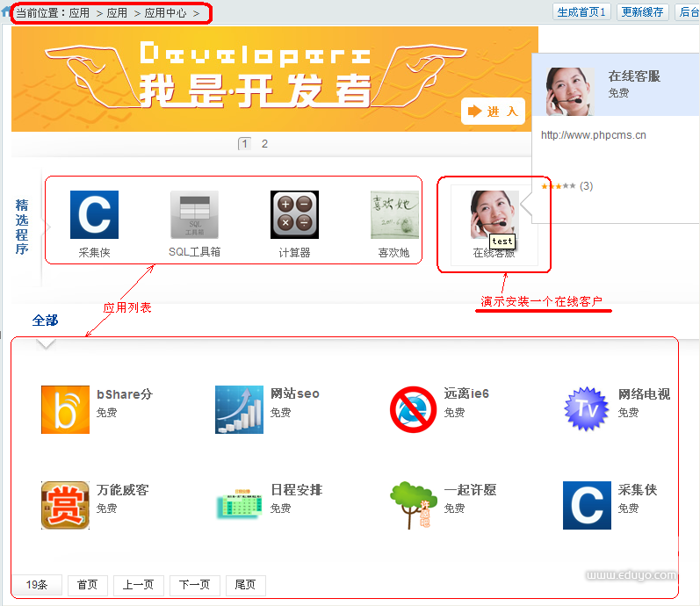This screenshot has height=606, width=700.
Task: Open the bShare分 app icon
Action: 65,409
